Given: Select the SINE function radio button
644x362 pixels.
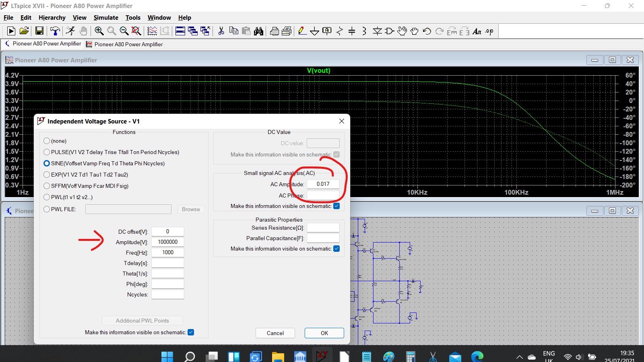Looking at the screenshot, I should point(47,163).
